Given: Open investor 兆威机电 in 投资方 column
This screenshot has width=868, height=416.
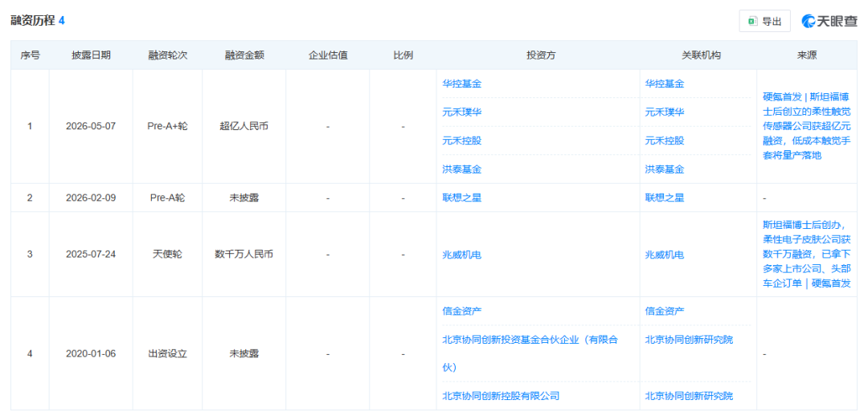Looking at the screenshot, I should (x=462, y=255).
